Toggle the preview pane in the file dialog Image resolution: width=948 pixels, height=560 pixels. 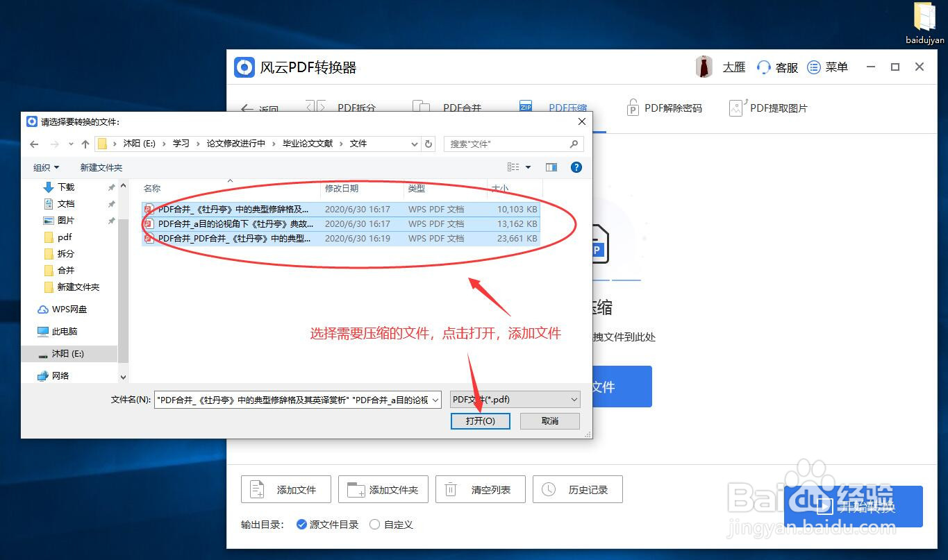pyautogui.click(x=551, y=167)
